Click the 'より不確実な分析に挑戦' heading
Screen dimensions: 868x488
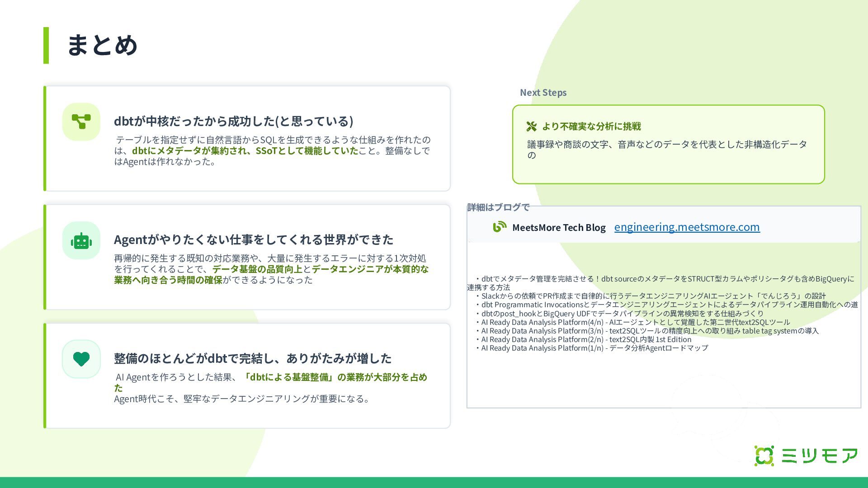click(x=591, y=127)
